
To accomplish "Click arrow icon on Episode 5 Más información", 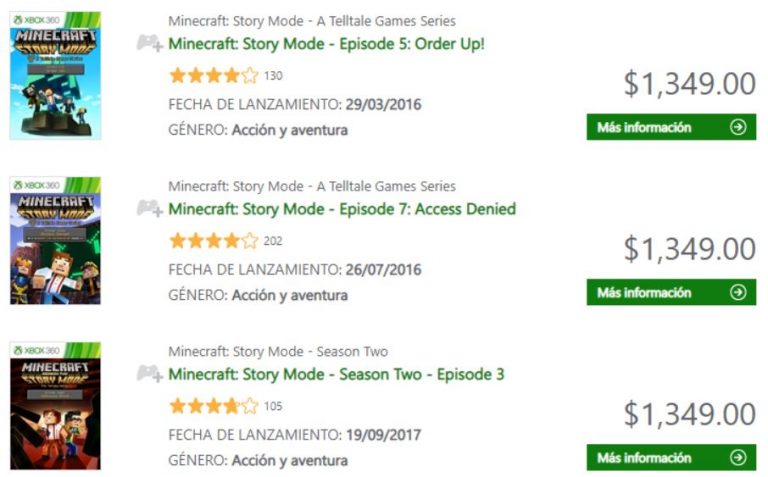I will pos(738,127).
